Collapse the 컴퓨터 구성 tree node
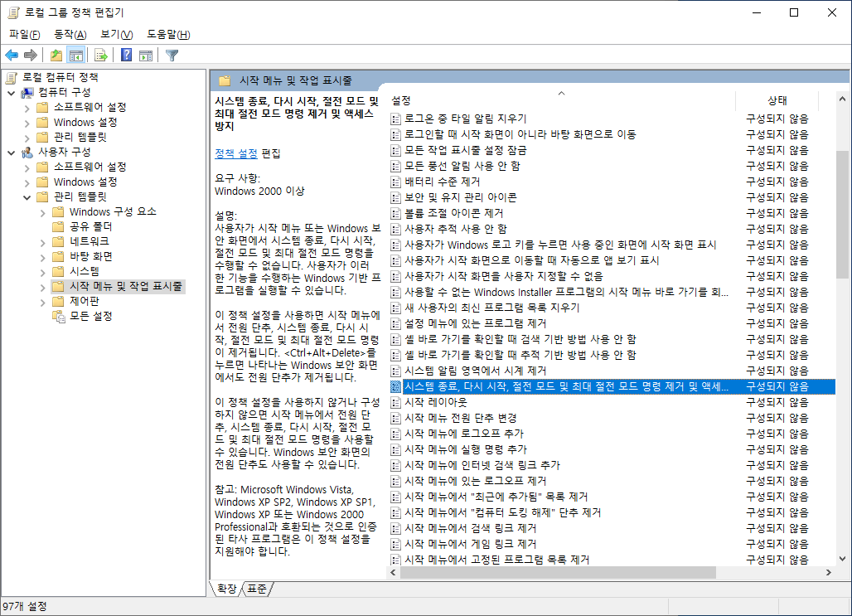Screen dimensions: 852x616 point(12,93)
